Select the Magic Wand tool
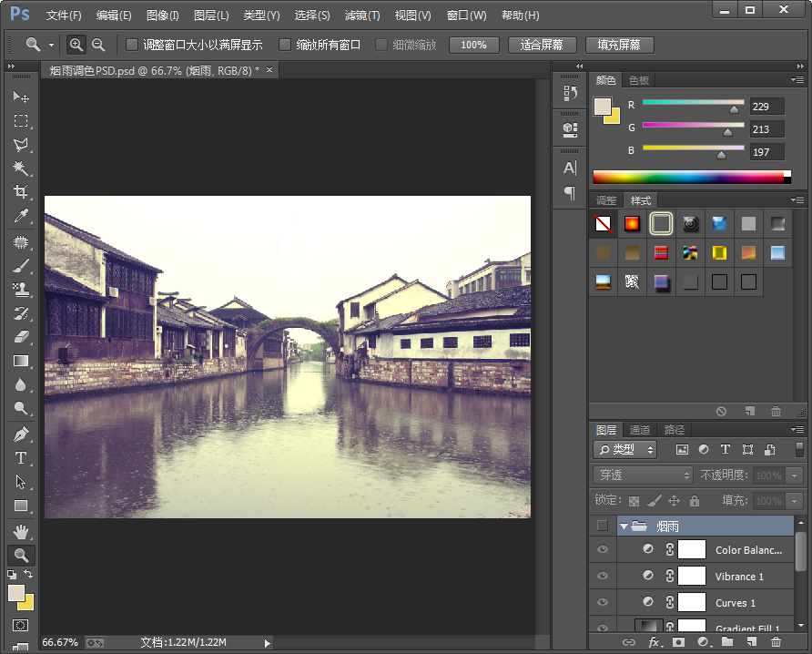The image size is (812, 654). point(21,169)
